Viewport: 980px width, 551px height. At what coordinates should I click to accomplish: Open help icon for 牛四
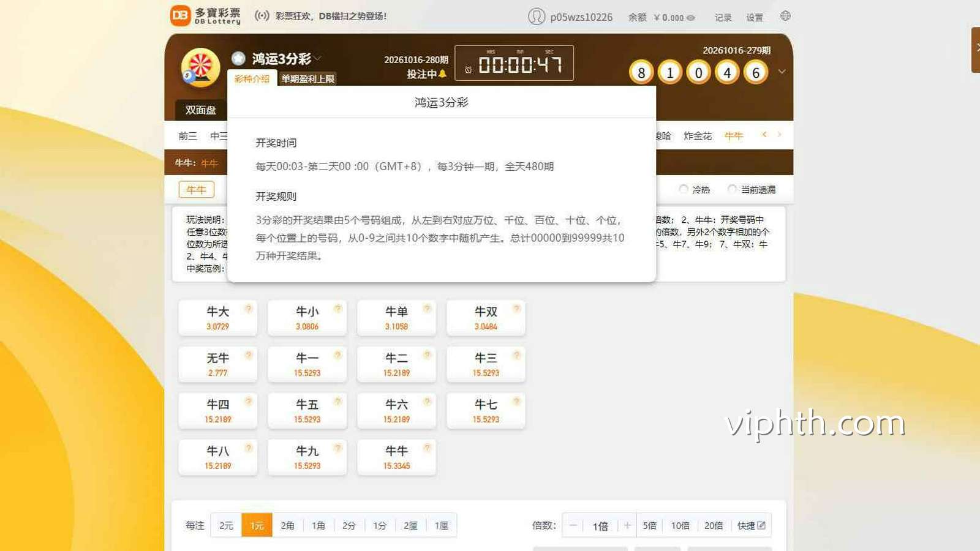point(248,402)
